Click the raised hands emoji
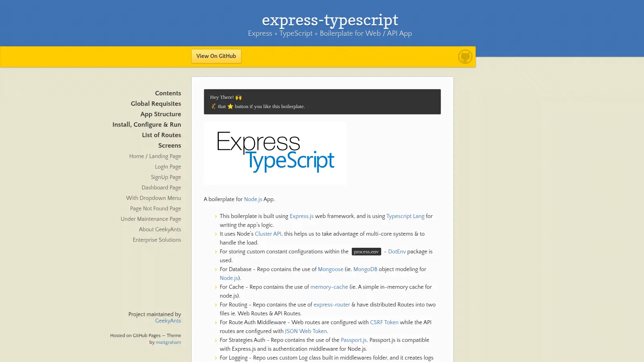The image size is (644, 362). 239,97
